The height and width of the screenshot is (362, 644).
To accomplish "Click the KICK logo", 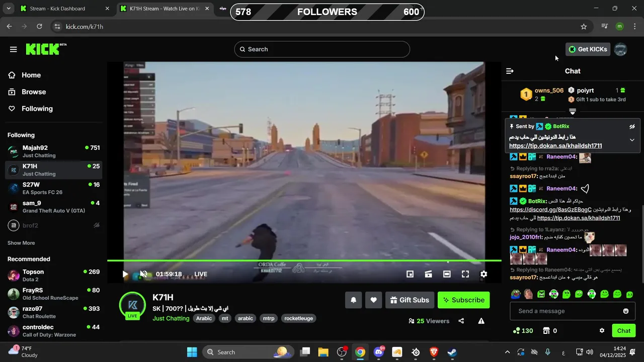I will coord(46,49).
